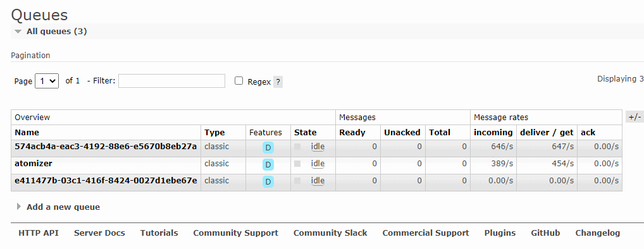This screenshot has height=249, width=644.
Task: Open queue e411477b-03c1-416f-8424-0027d1ebe67e
Action: pos(106,181)
